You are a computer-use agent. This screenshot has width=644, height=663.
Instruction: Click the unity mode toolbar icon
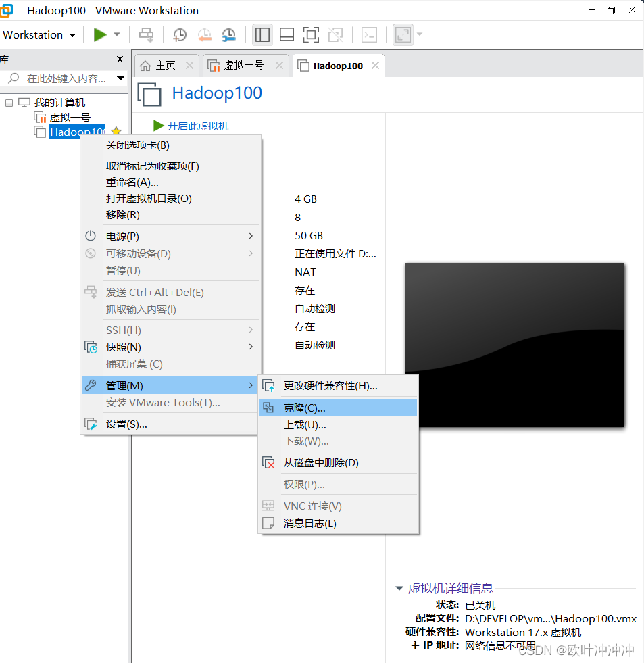pos(336,34)
